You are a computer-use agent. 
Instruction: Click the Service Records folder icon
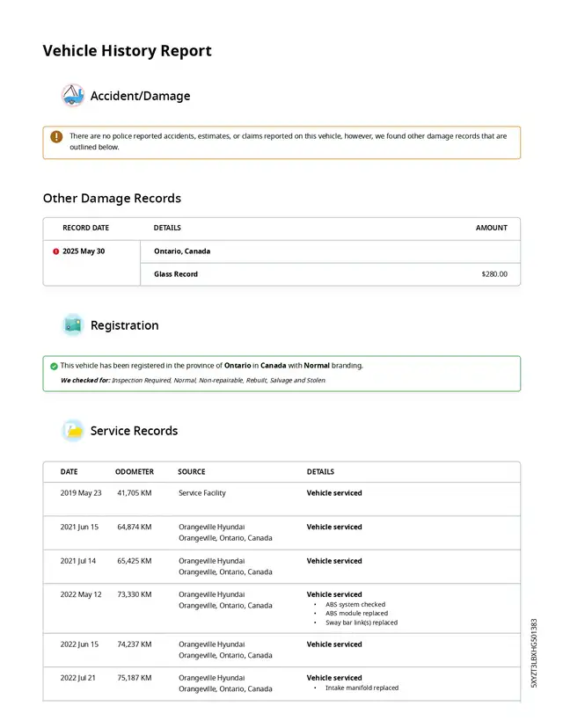(x=73, y=431)
